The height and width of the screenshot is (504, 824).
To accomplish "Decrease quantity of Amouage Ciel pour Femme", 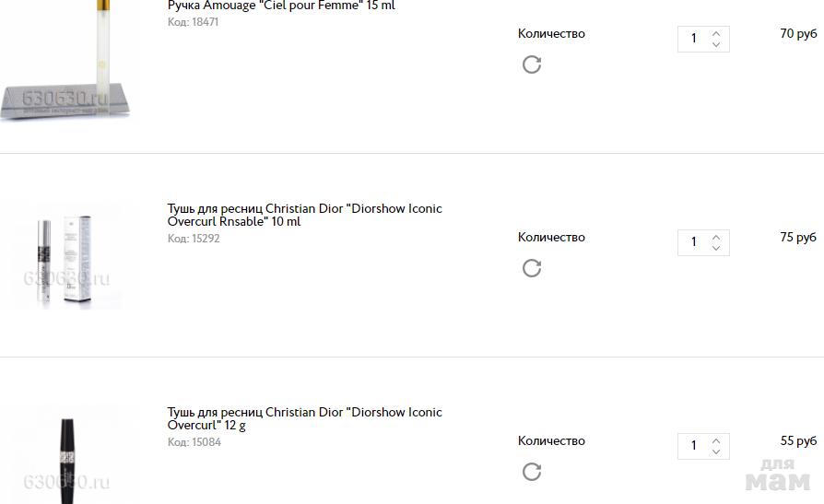I will click(716, 44).
